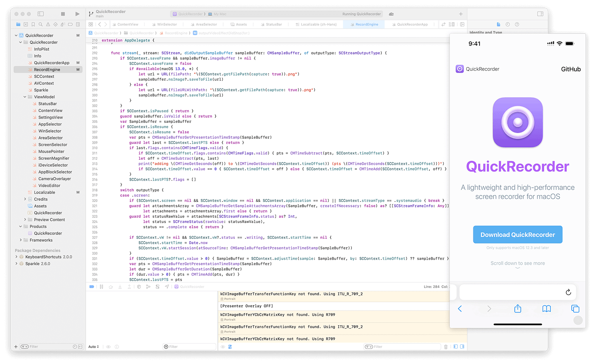Add an editor pane on the right
The width and height of the screenshot is (593, 364).
click(x=462, y=24)
